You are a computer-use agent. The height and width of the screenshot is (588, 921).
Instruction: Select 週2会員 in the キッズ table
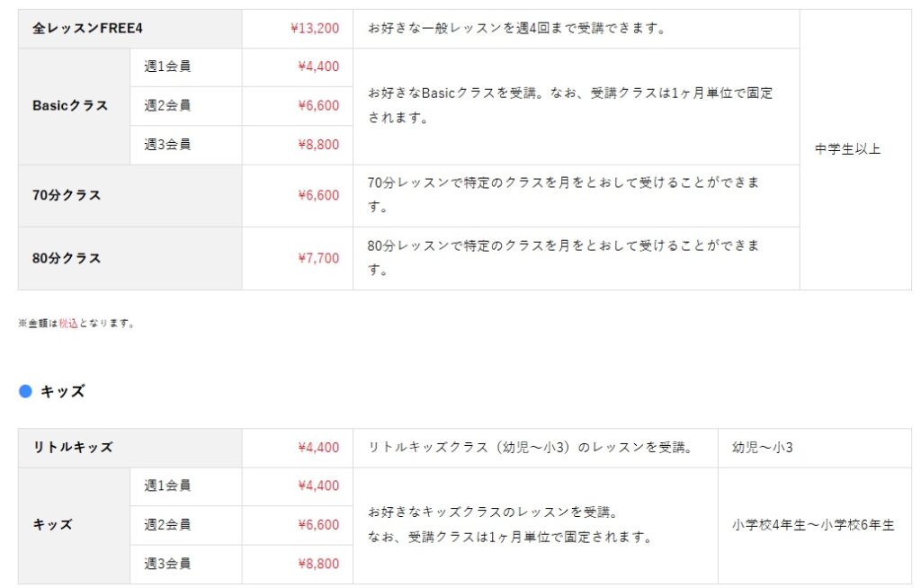pos(167,525)
